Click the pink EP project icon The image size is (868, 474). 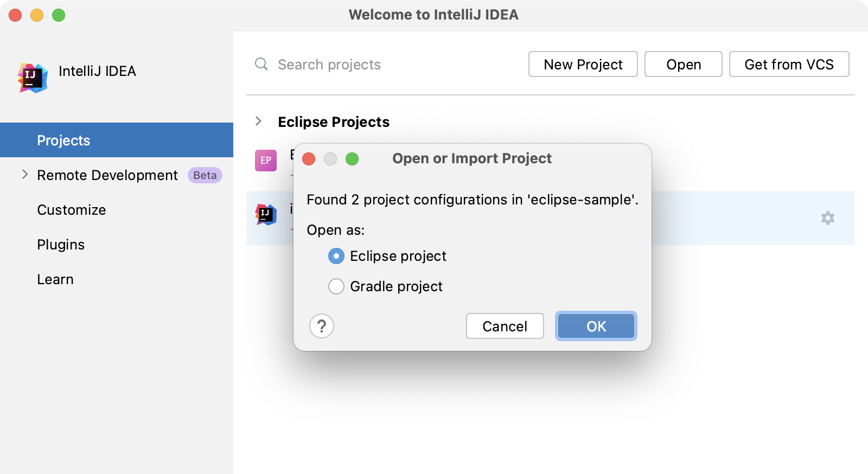tap(266, 161)
